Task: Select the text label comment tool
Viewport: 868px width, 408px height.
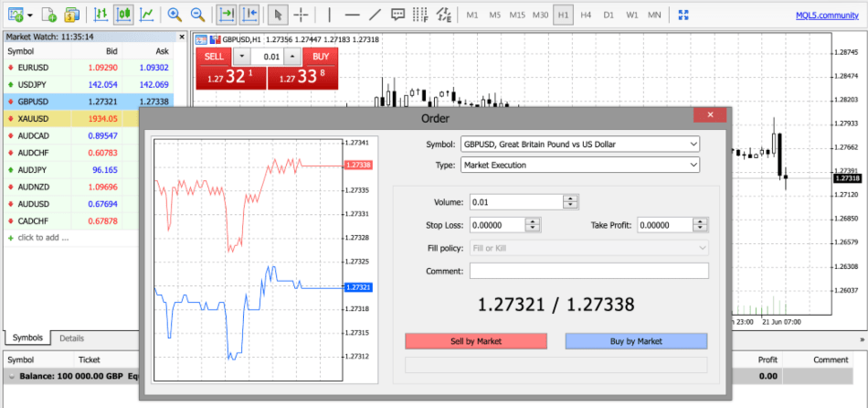Action: (397, 15)
